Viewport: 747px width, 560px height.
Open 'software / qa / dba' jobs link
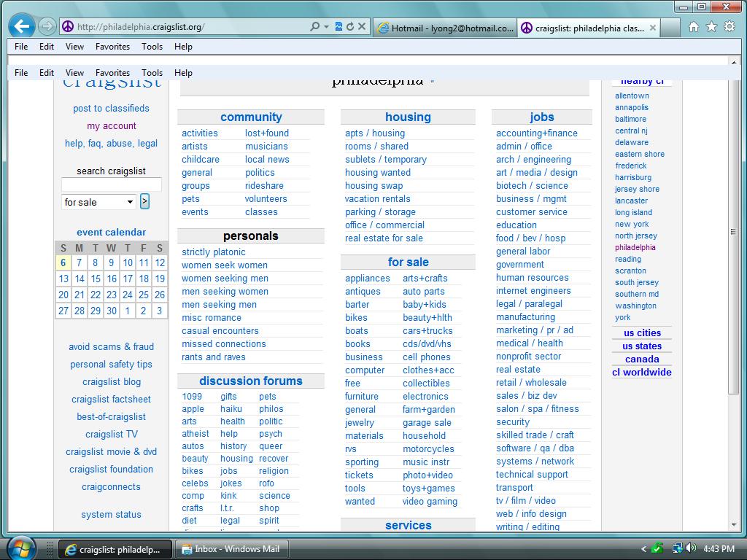click(535, 448)
